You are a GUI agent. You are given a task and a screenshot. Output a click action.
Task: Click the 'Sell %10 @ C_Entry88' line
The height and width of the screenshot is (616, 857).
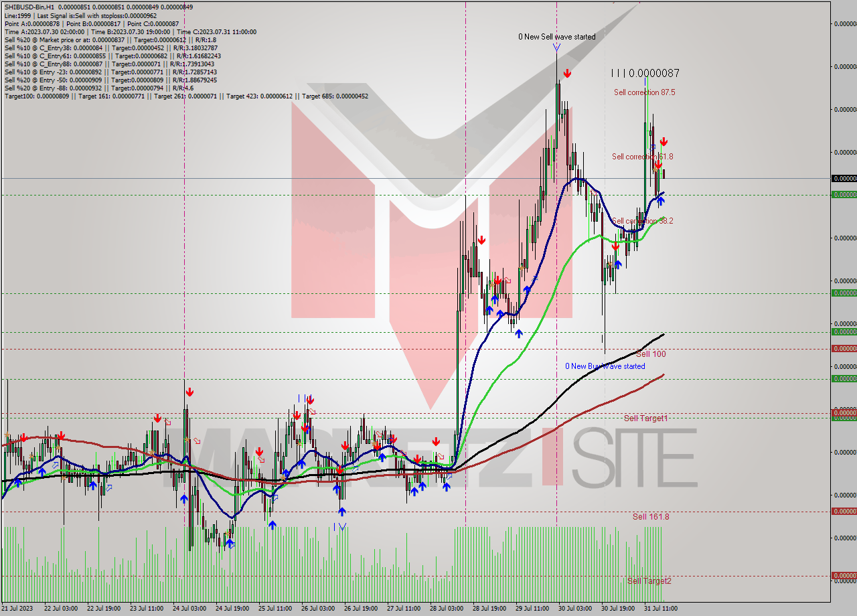(x=108, y=64)
